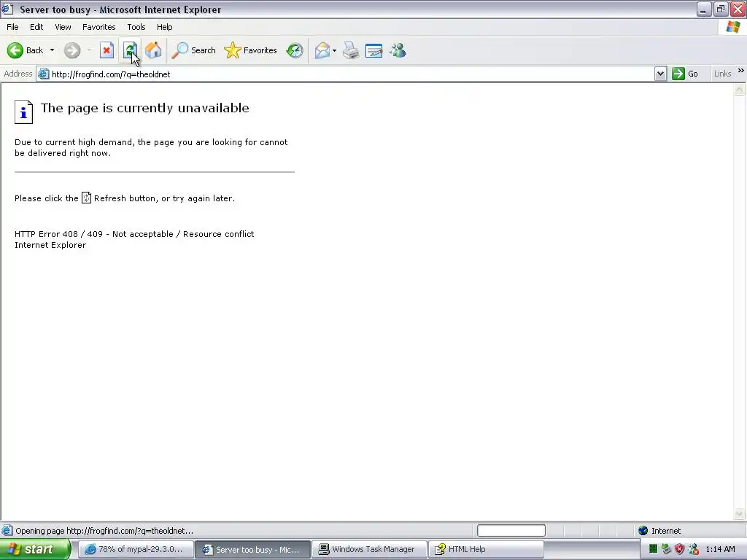Expand the Links chevron overflow
747x560 pixels.
(x=741, y=71)
